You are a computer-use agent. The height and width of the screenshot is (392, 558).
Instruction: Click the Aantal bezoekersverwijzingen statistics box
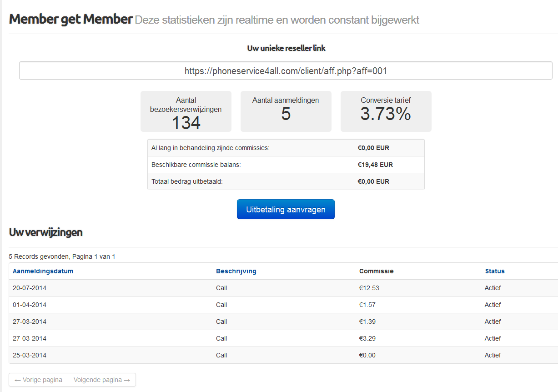(x=186, y=111)
